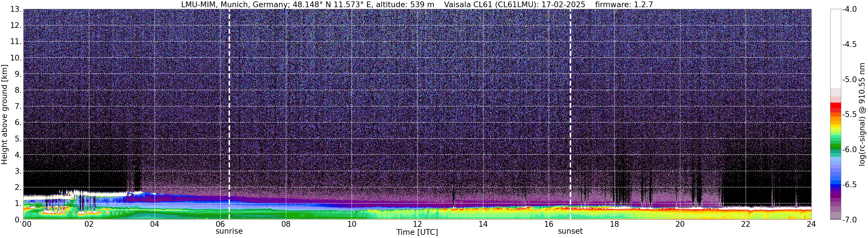Click the "08" time axis tick label
The image size is (868, 238).
tap(286, 224)
